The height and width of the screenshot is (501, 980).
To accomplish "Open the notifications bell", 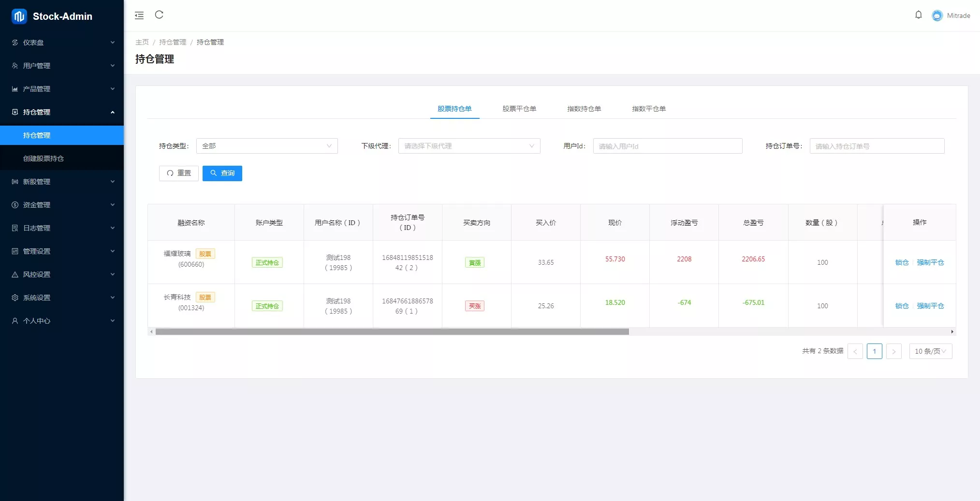I will (x=918, y=15).
